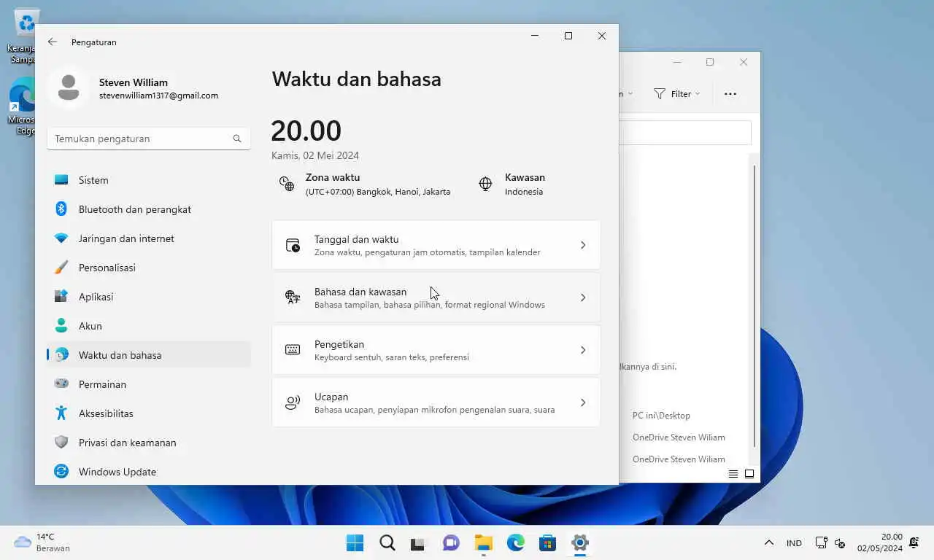Viewport: 934px width, 560px height.
Task: Click the Bahasa dan kawasan language icon
Action: point(293,297)
